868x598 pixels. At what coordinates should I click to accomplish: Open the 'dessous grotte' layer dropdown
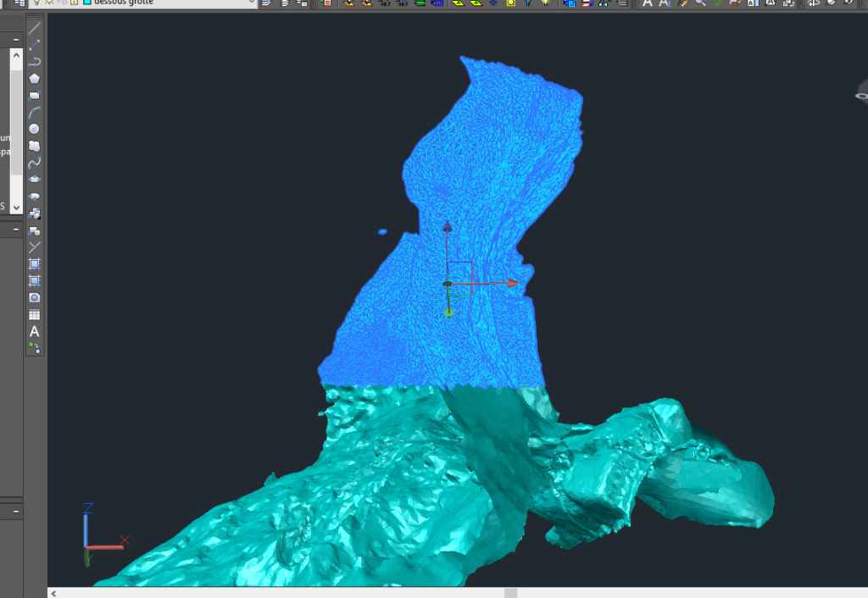pyautogui.click(x=252, y=3)
